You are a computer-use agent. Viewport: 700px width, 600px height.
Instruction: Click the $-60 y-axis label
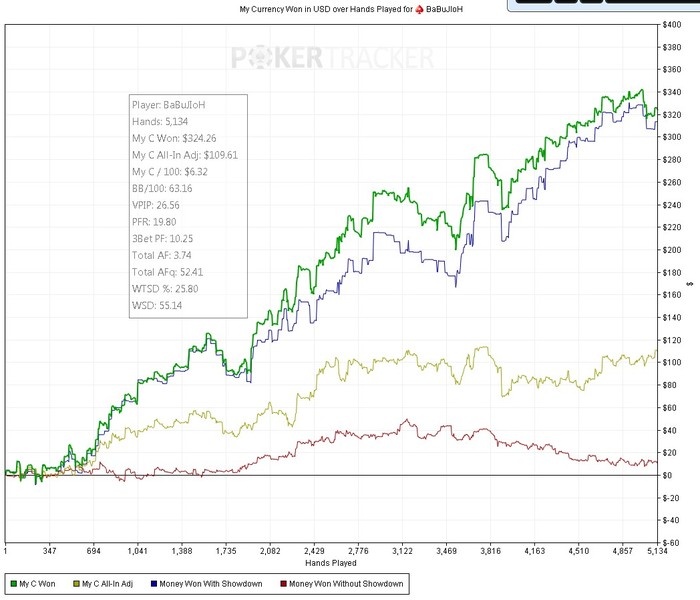pos(671,543)
